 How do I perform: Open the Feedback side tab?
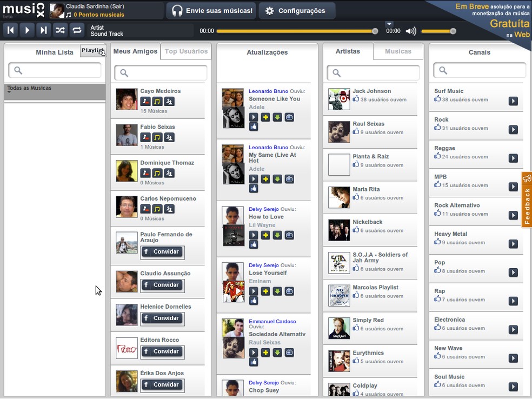(527, 199)
